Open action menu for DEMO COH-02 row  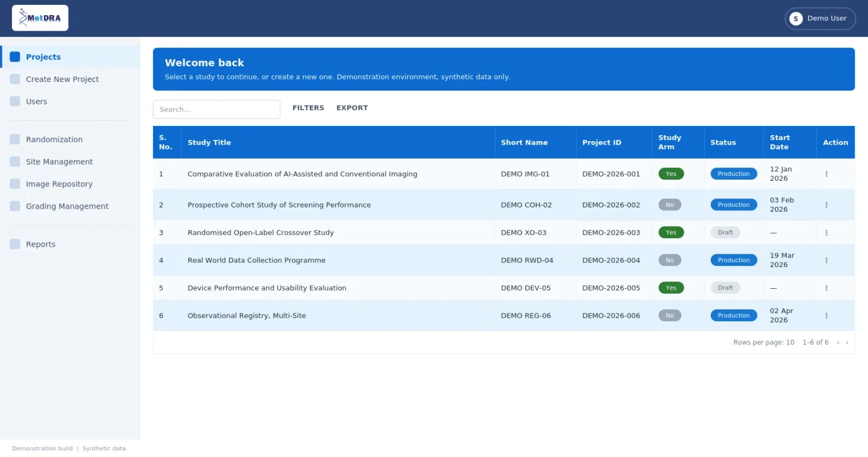[826, 205]
